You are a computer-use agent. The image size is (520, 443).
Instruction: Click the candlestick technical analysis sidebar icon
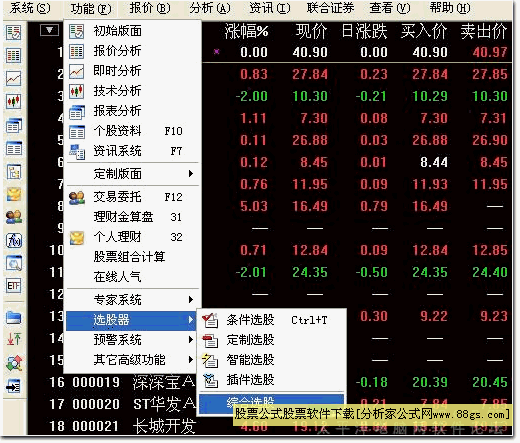14,101
